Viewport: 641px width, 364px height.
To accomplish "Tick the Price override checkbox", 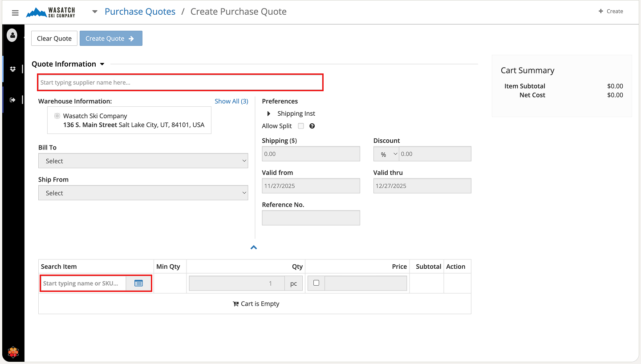I will [x=316, y=283].
